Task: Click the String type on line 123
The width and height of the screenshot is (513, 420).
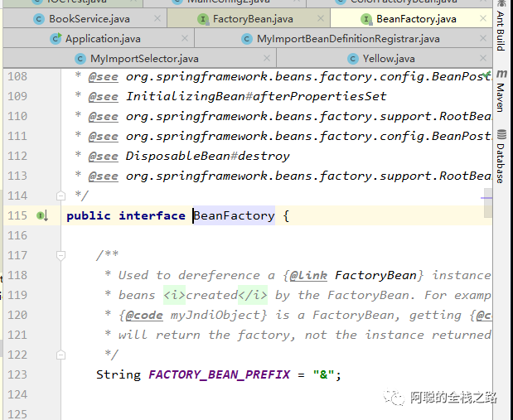Action: [x=119, y=374]
